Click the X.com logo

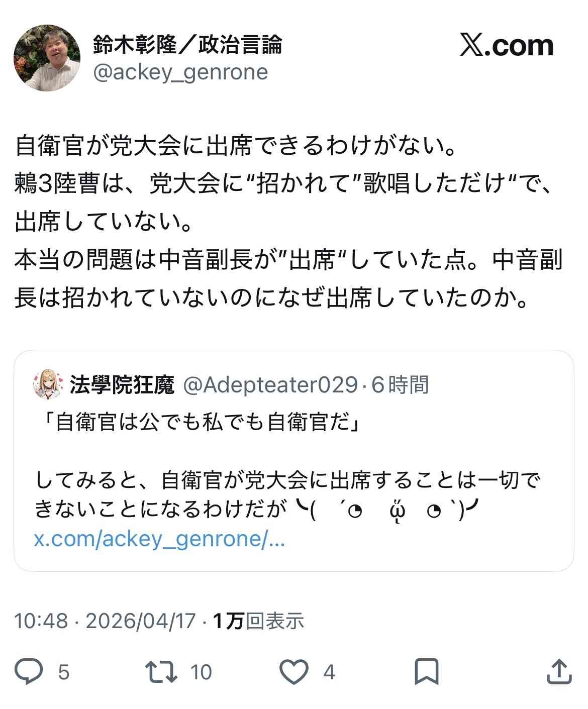click(x=507, y=46)
